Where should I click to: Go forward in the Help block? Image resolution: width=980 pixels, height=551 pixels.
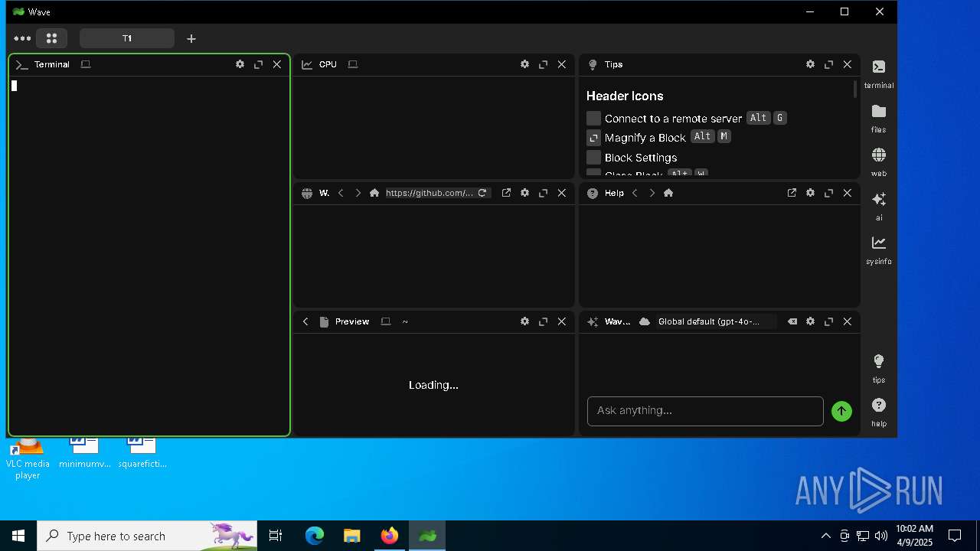pos(652,193)
